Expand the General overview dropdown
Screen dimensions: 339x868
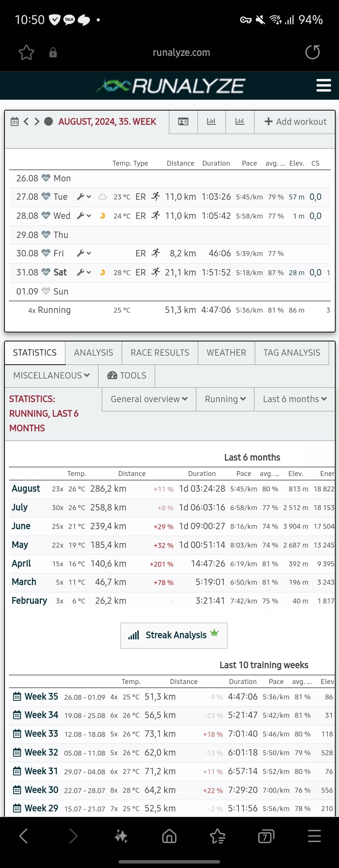pos(149,399)
